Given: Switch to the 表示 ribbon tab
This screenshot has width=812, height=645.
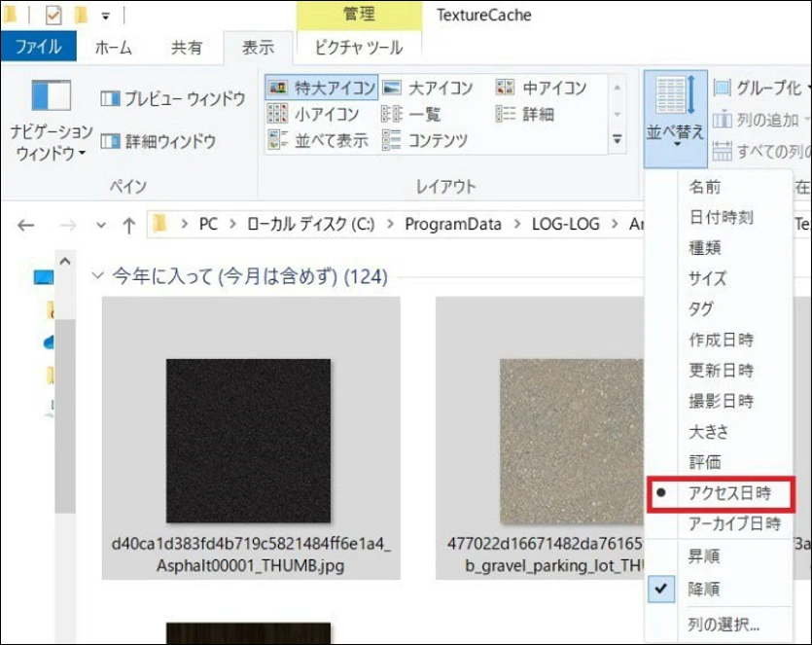Looking at the screenshot, I should (258, 47).
